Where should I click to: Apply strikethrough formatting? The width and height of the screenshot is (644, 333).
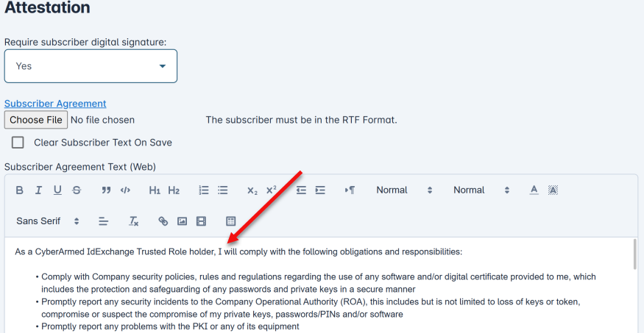pos(77,190)
